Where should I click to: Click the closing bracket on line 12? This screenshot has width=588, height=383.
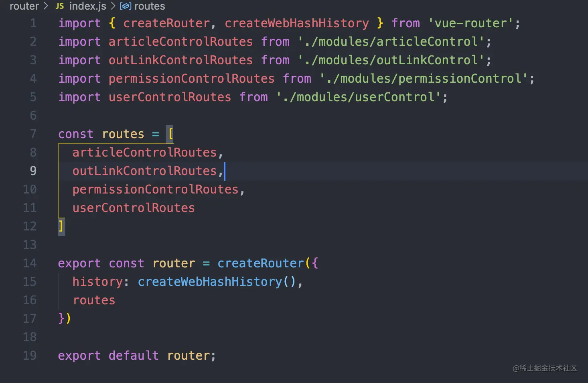point(61,226)
